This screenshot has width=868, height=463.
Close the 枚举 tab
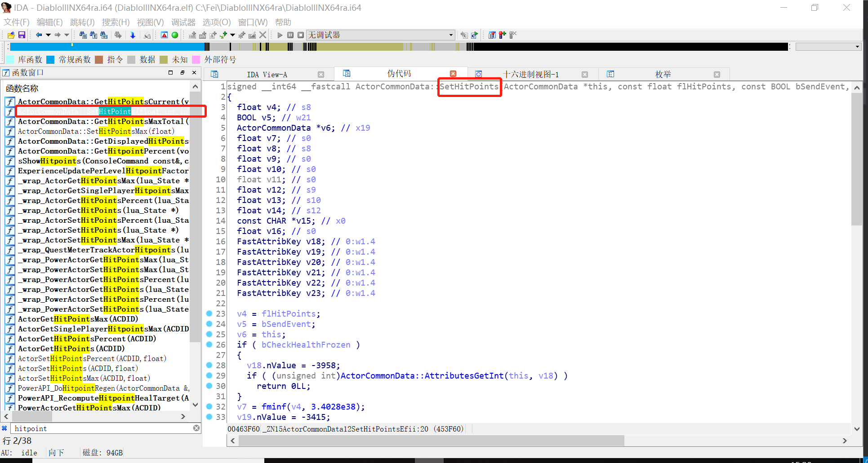tap(717, 75)
